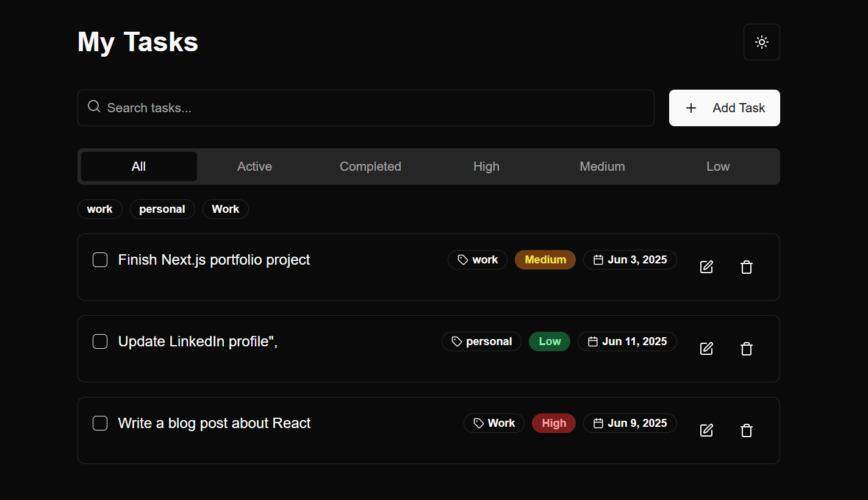
Task: Filter by lowercase 'work' tag chip
Action: coord(100,209)
